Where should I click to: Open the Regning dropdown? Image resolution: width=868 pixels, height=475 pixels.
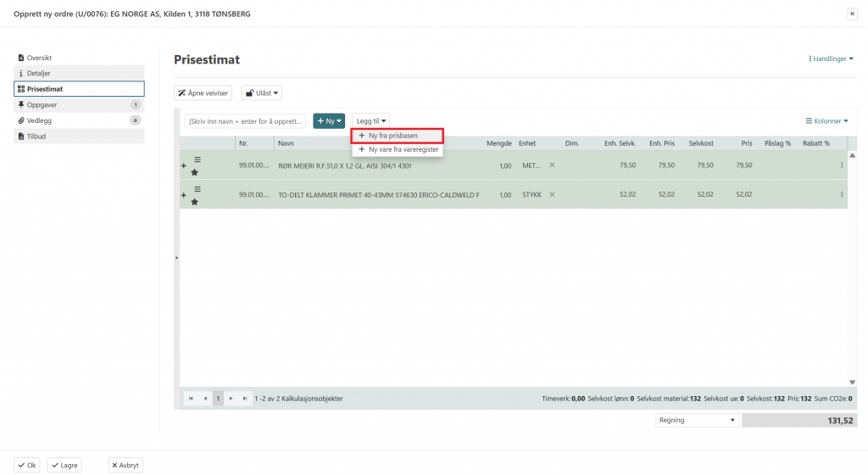click(x=697, y=420)
